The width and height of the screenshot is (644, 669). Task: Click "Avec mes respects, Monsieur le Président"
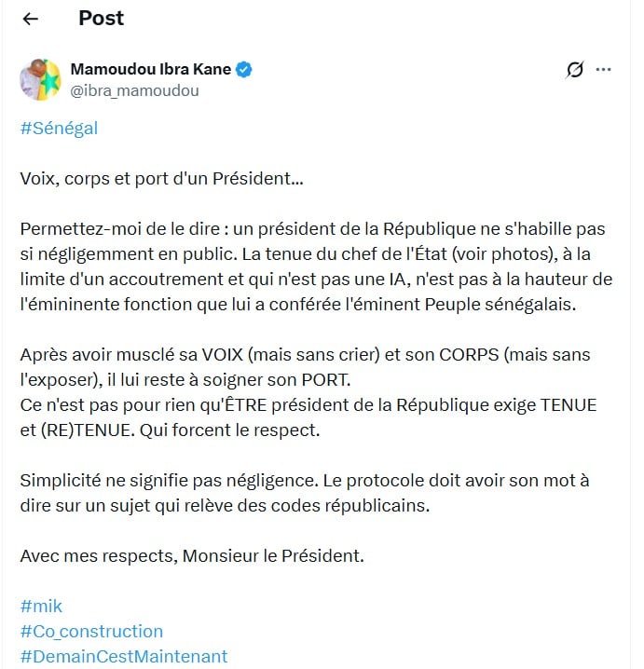(x=191, y=556)
